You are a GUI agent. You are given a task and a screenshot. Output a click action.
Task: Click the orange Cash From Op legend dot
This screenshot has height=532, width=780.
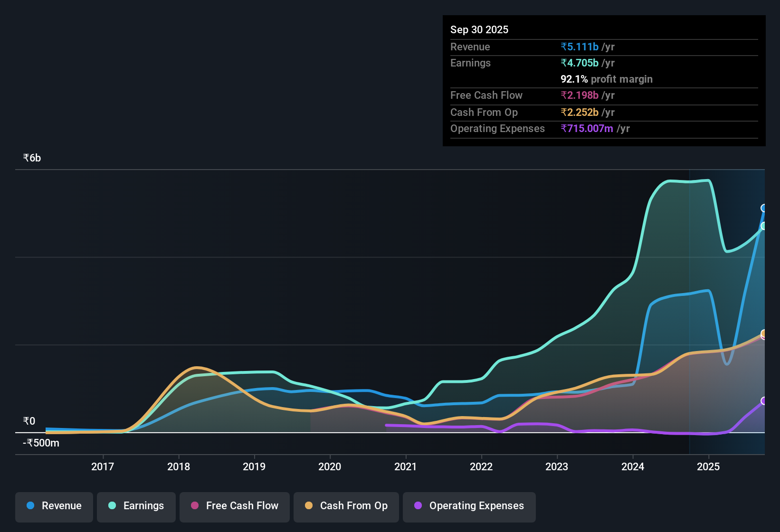[309, 506]
